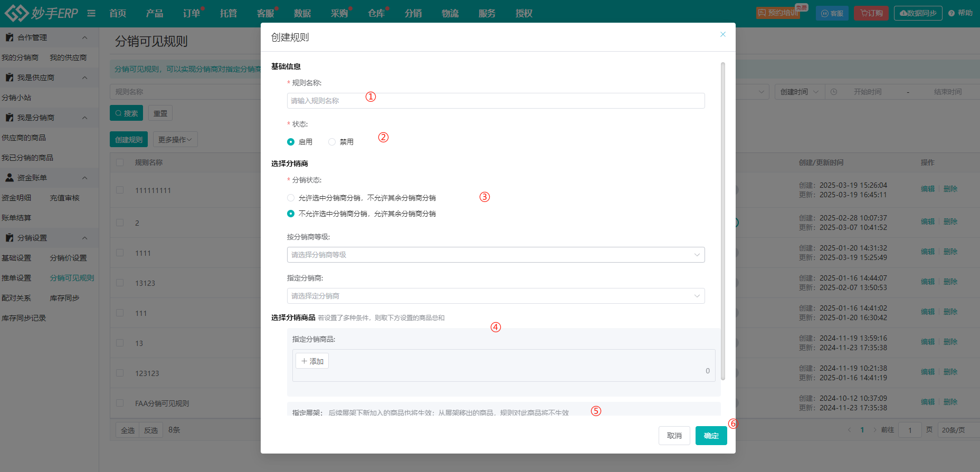The height and width of the screenshot is (472, 980).
Task: Open the 请选择定分销商 dropdown
Action: coord(496,296)
